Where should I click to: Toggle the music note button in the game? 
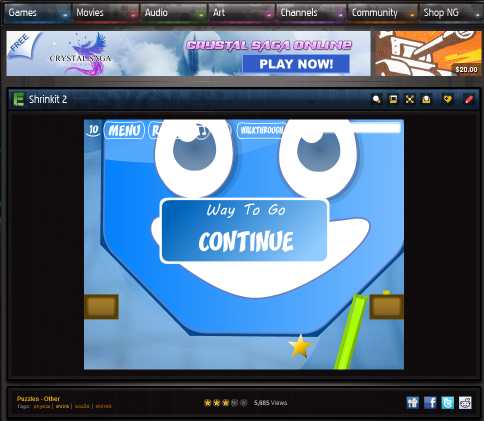pos(201,131)
